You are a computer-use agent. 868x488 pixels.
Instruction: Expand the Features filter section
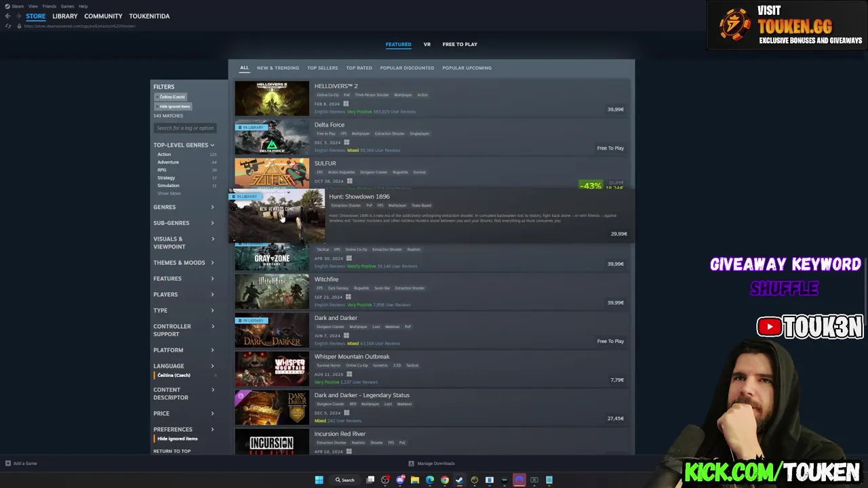[x=184, y=279]
